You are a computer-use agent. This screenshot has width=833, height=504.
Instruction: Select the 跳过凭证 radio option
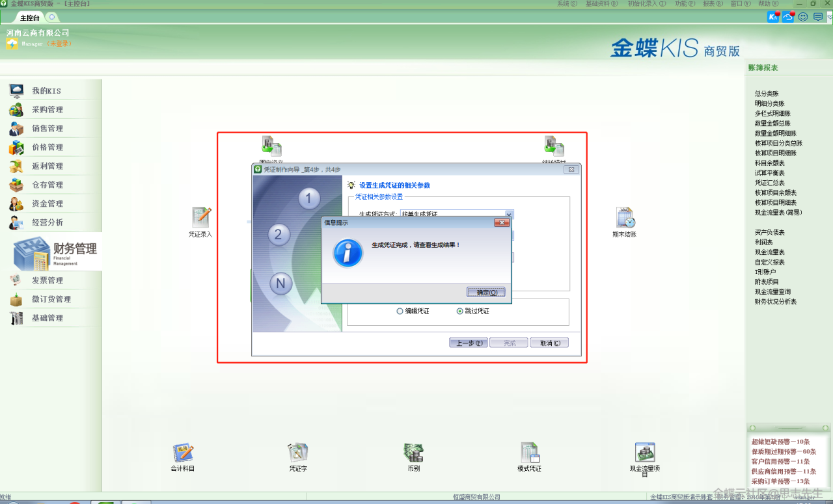pyautogui.click(x=460, y=312)
